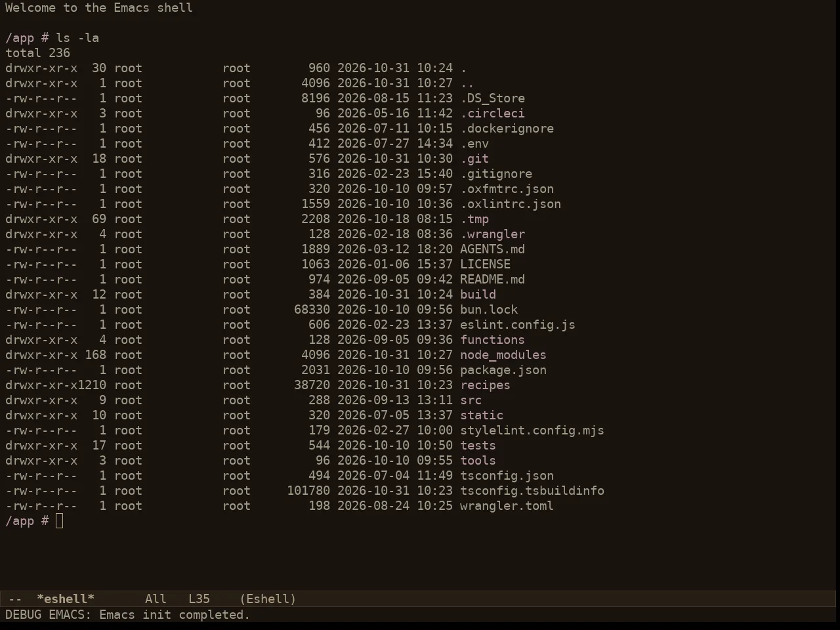This screenshot has height=630, width=840.
Task: Click the .DS_Store file name
Action: [492, 98]
